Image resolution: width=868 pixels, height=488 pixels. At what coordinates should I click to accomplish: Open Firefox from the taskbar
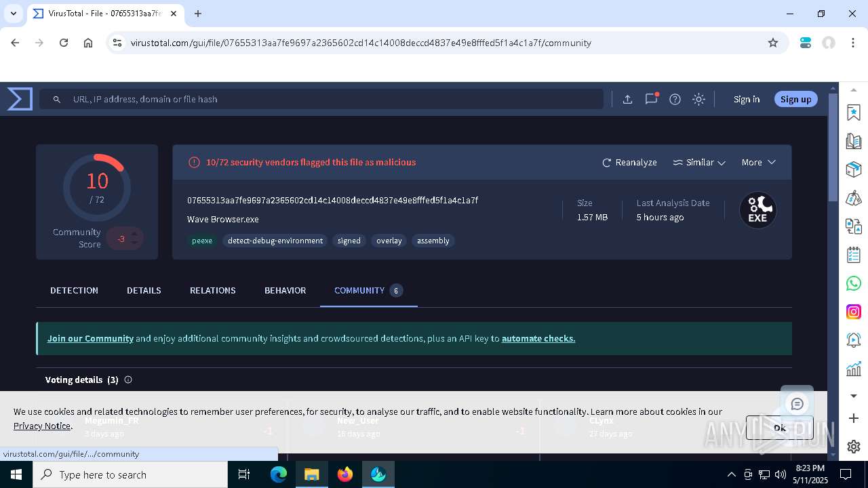(x=345, y=474)
